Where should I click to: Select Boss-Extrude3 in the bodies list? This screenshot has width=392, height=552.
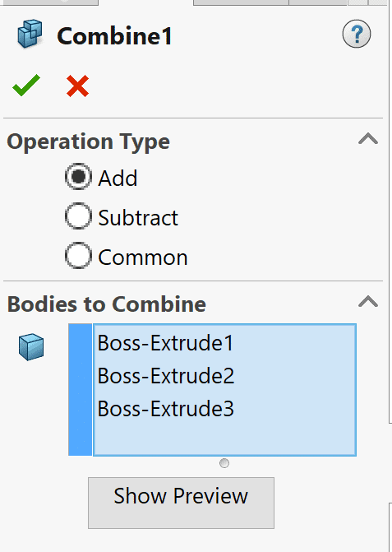click(165, 408)
